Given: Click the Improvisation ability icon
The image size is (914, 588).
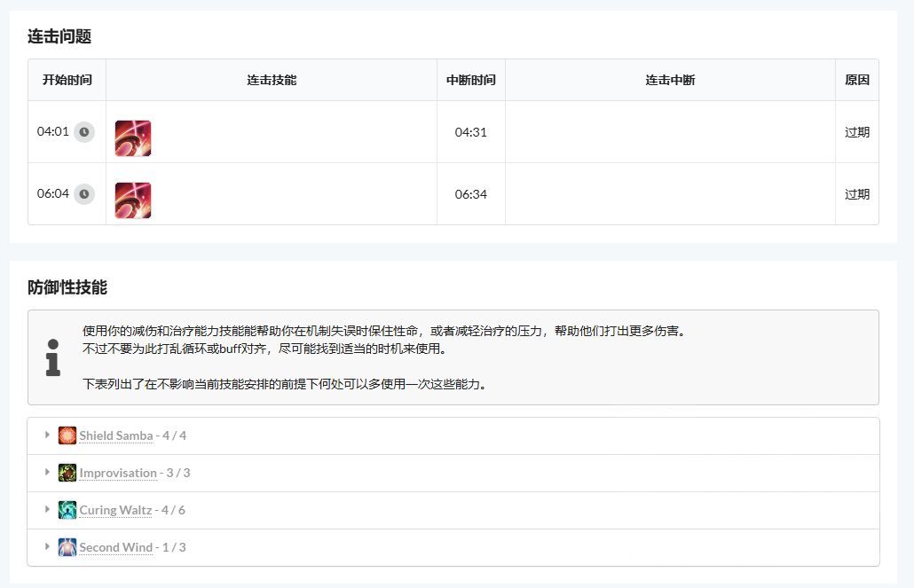Looking at the screenshot, I should [x=67, y=473].
